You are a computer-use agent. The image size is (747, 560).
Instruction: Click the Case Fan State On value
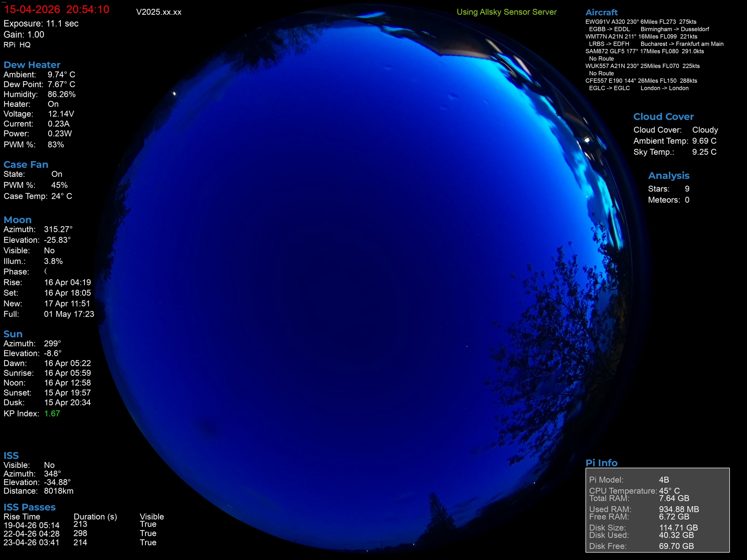(57, 174)
